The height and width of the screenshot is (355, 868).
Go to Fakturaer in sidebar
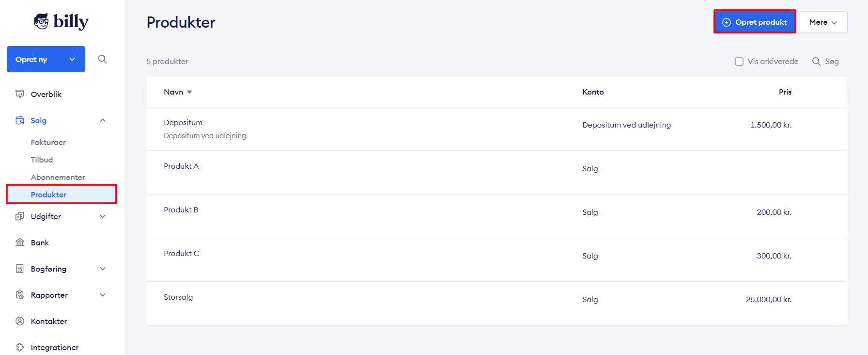[x=48, y=142]
